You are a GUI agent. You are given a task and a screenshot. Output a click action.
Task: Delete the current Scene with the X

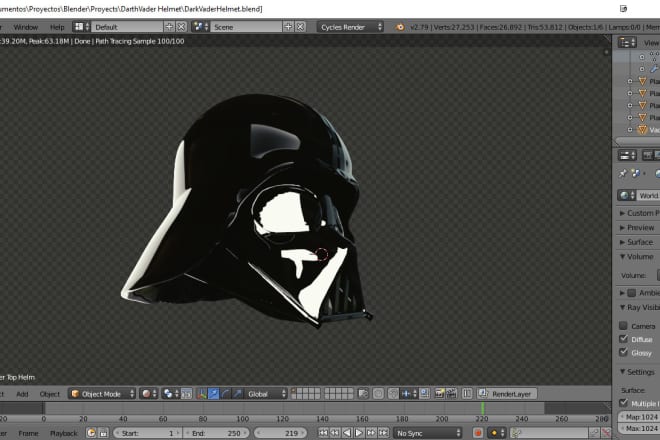pyautogui.click(x=301, y=27)
